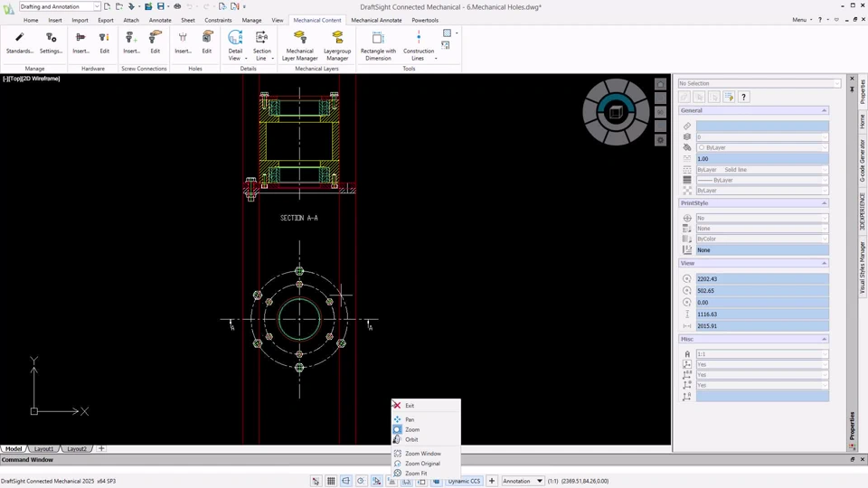Open the Layout1 sheet tab

tap(43, 448)
